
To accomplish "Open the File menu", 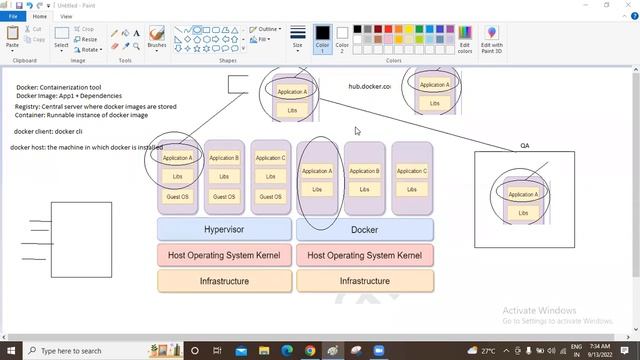I will [13, 16].
